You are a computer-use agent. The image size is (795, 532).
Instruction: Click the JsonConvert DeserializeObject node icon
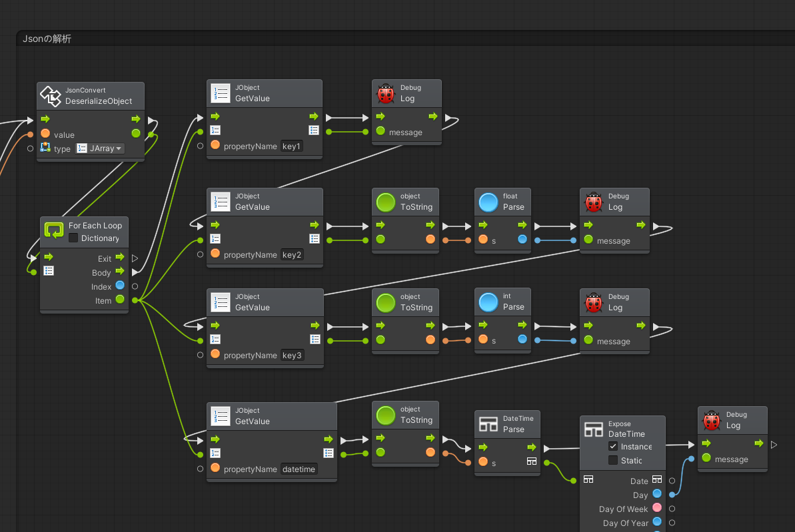click(49, 95)
